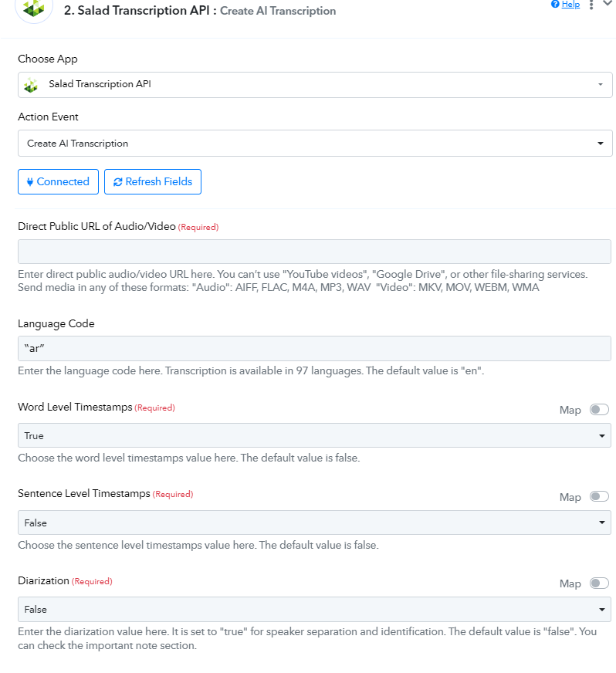The height and width of the screenshot is (673, 616).
Task: Click the 'Create AI Transcription' header subtitle
Action: (278, 11)
